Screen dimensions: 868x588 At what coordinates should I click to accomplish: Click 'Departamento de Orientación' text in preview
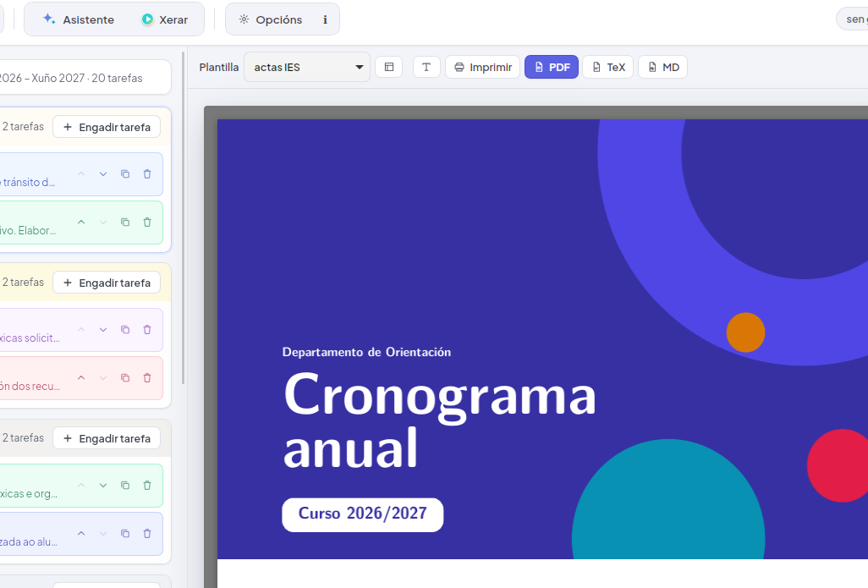point(366,352)
